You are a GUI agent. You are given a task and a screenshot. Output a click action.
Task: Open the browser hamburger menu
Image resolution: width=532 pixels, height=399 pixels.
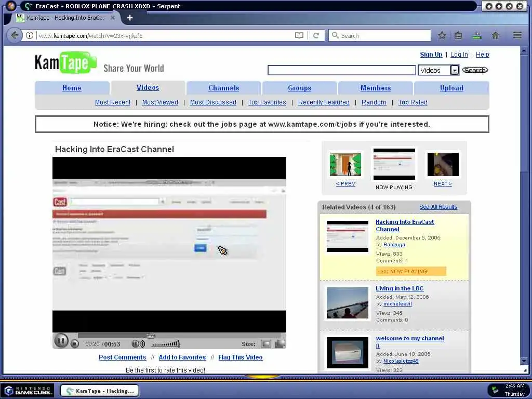tap(517, 35)
